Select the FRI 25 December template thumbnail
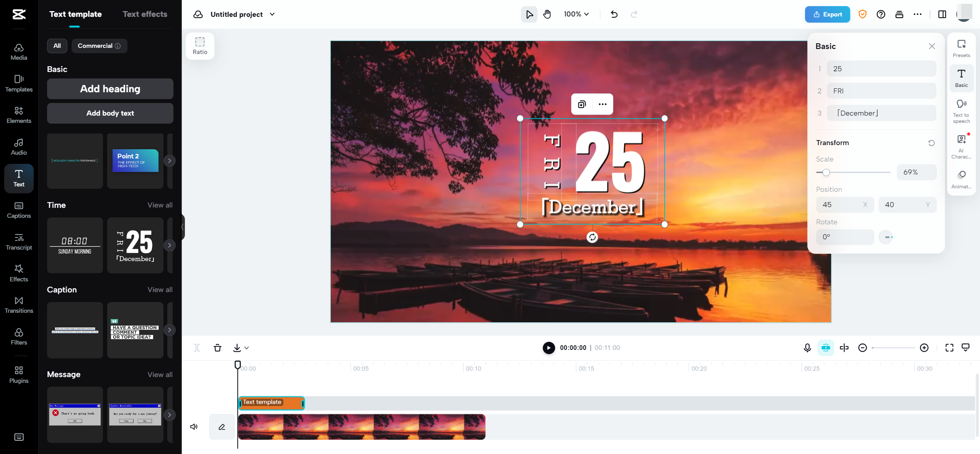The height and width of the screenshot is (454, 980). [135, 245]
